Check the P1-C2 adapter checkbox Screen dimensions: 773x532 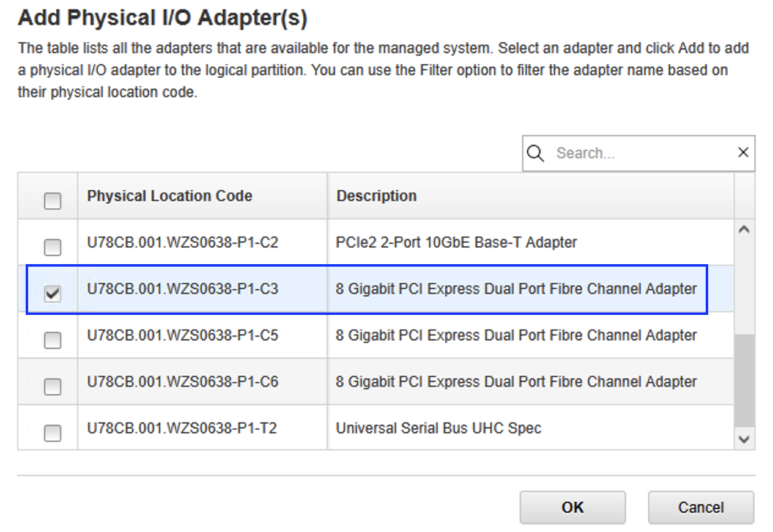click(53, 247)
